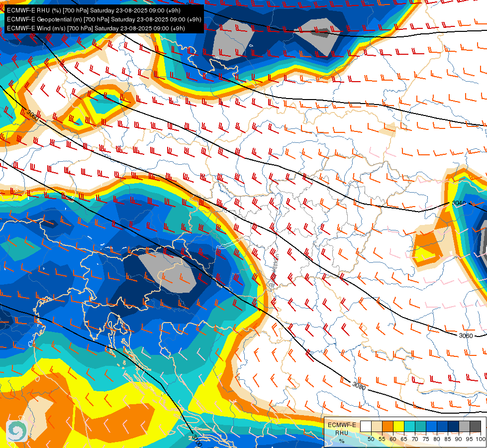Click the ECMWF-E Wind 700 hPa title line
This screenshot has height=448, width=487.
[x=96, y=28]
